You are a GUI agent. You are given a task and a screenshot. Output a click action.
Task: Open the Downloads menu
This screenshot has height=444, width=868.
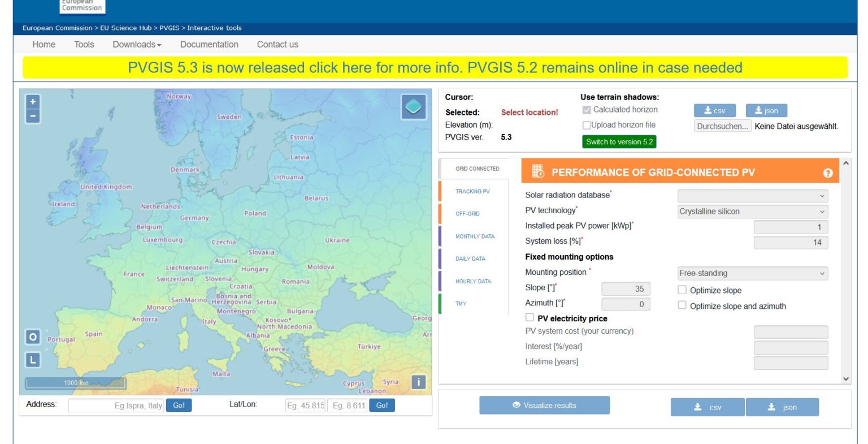135,44
